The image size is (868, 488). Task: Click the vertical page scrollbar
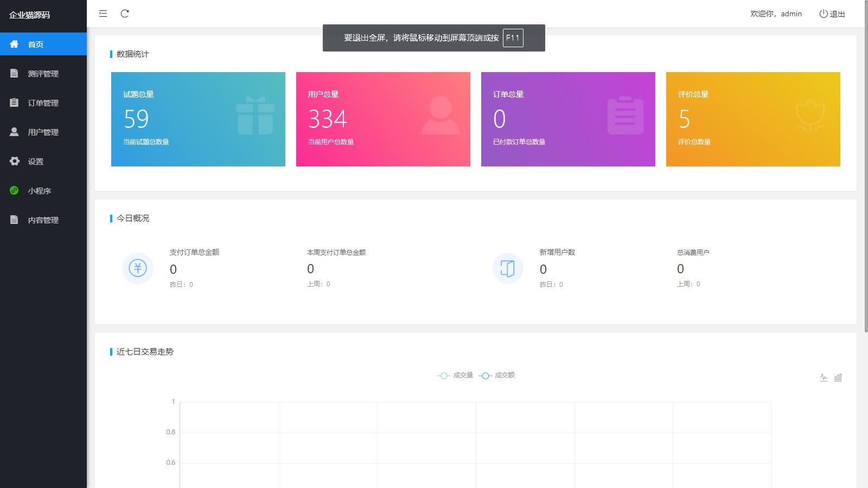(865, 163)
